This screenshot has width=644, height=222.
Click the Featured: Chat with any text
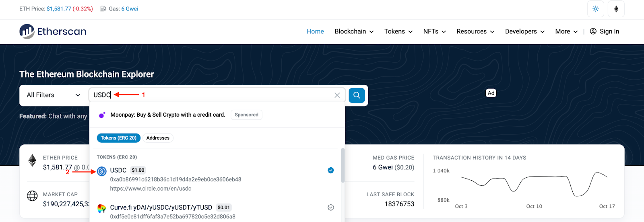(x=53, y=116)
